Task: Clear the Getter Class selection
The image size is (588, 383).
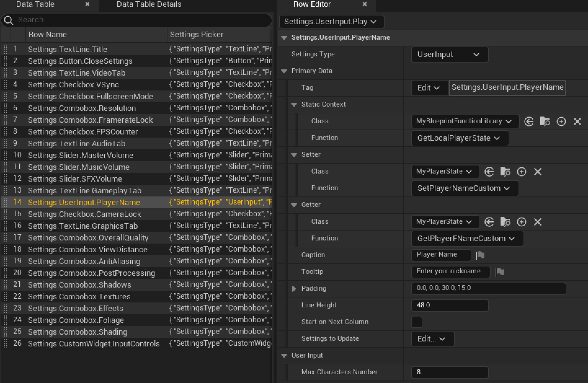Action: tap(538, 222)
